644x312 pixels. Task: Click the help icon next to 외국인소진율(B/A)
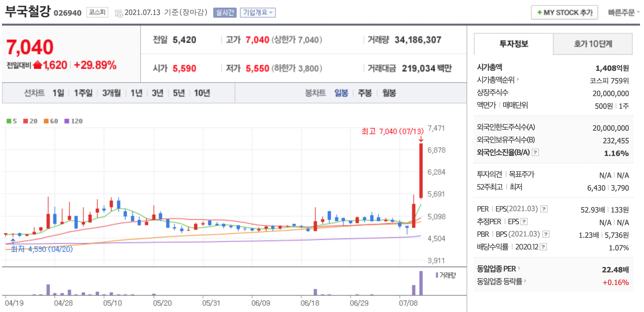(x=535, y=152)
